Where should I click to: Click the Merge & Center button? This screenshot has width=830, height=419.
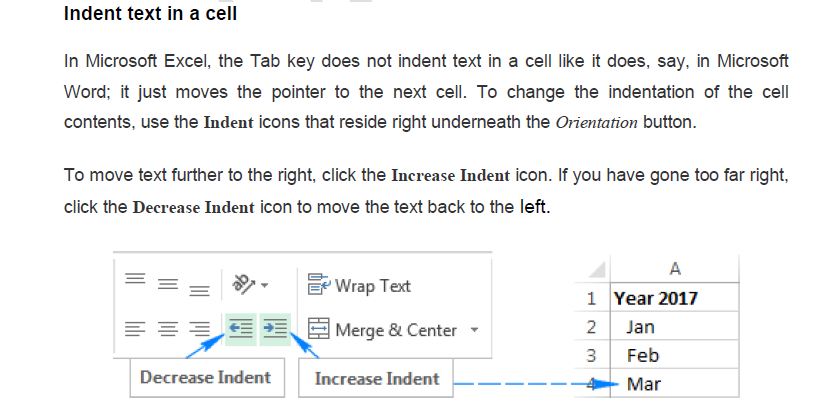(382, 329)
